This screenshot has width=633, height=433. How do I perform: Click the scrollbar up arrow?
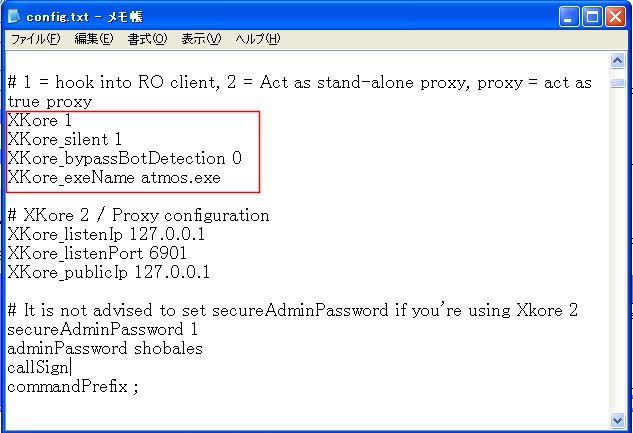pos(617,61)
